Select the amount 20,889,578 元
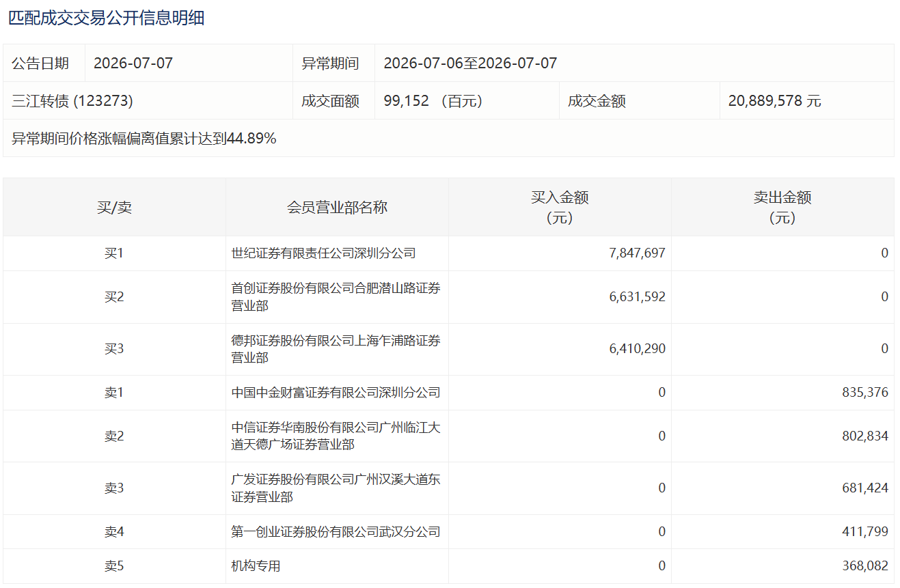 (x=774, y=101)
